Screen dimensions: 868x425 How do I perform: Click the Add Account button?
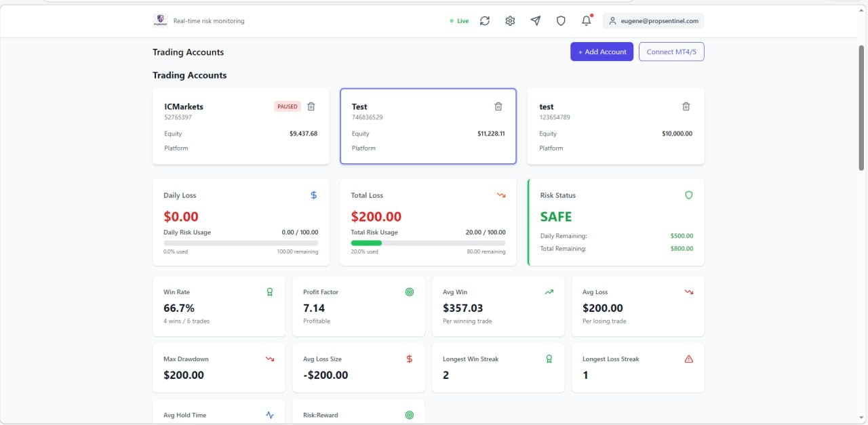tap(602, 52)
